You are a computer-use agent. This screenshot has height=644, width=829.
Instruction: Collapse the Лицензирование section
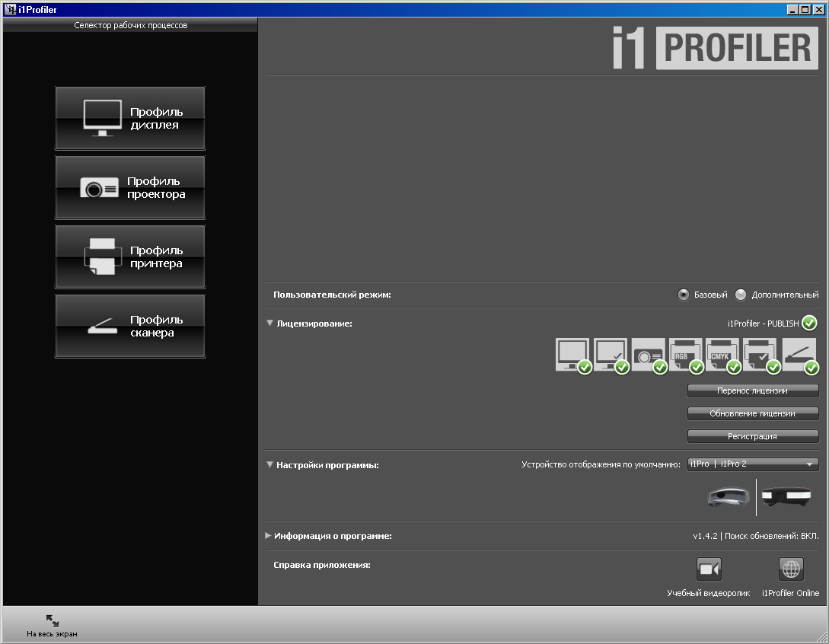click(x=269, y=323)
